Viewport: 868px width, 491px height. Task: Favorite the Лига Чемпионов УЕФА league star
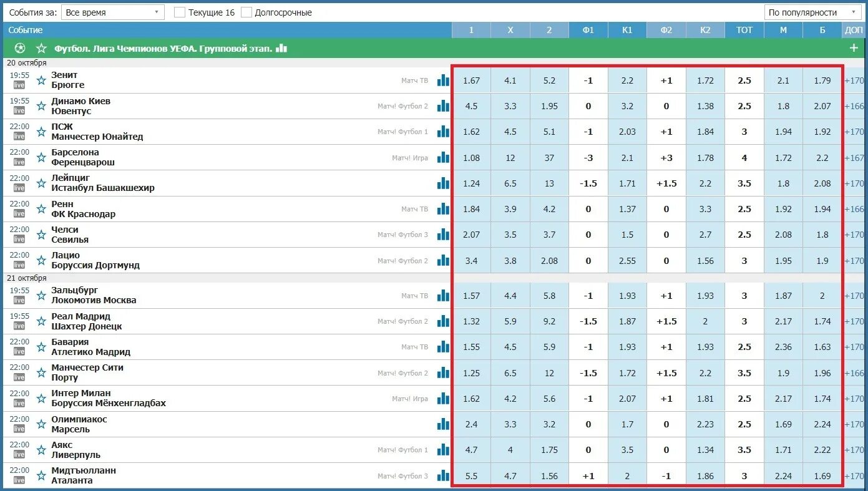(x=41, y=48)
